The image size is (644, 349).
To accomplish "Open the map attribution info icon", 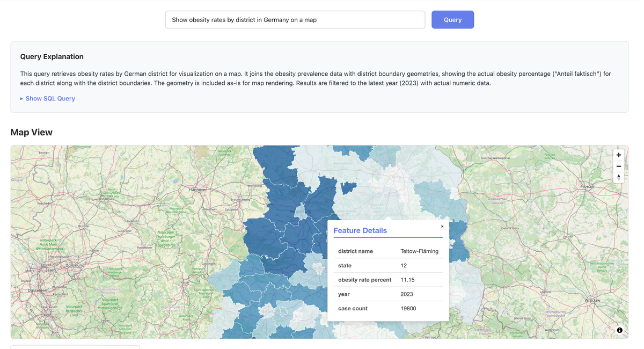I will tap(619, 330).
